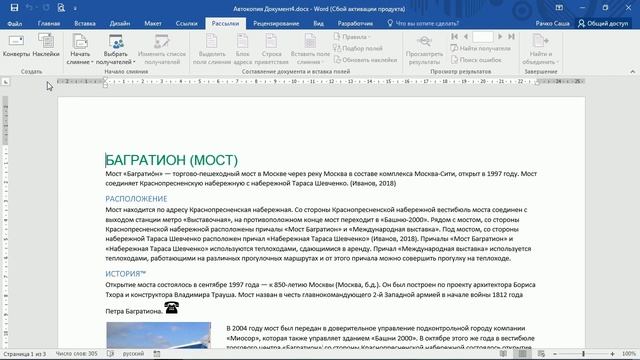Click Найти получателя button
The width and height of the screenshot is (640, 360).
[481, 48]
